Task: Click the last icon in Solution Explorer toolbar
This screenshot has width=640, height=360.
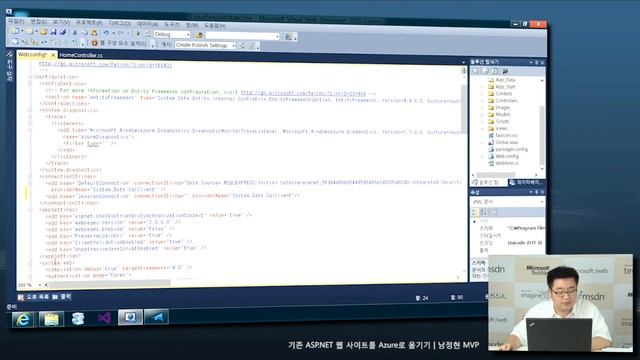Action: 505,71
